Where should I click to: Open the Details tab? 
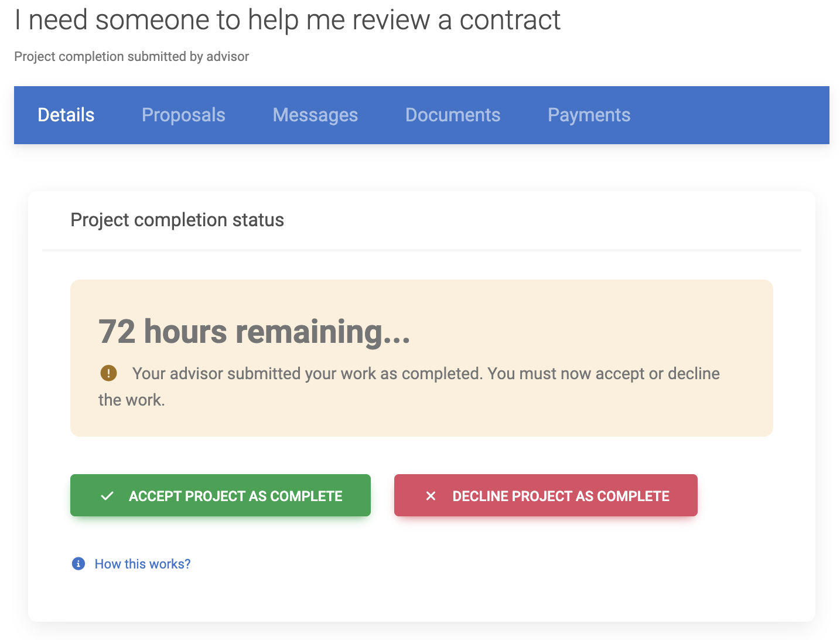click(x=66, y=115)
